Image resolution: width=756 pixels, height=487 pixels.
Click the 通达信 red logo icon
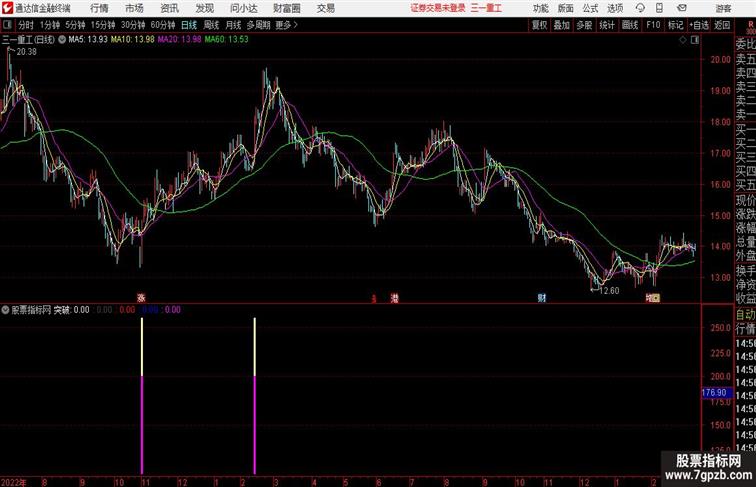pyautogui.click(x=8, y=8)
